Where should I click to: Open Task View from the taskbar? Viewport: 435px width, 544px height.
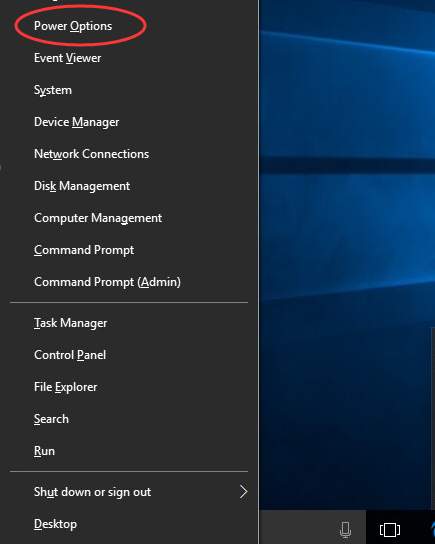tap(390, 530)
